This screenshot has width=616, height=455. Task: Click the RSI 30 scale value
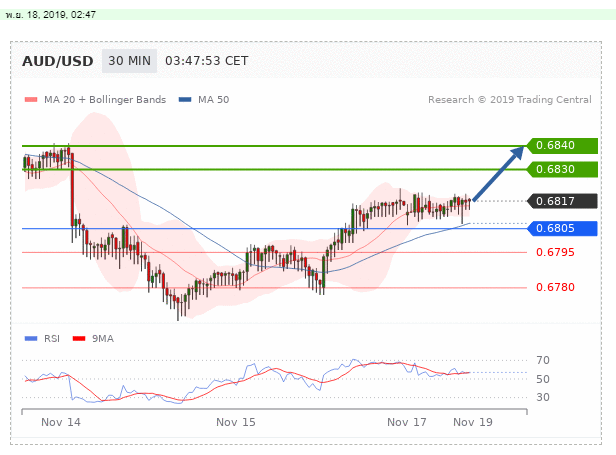(x=543, y=397)
